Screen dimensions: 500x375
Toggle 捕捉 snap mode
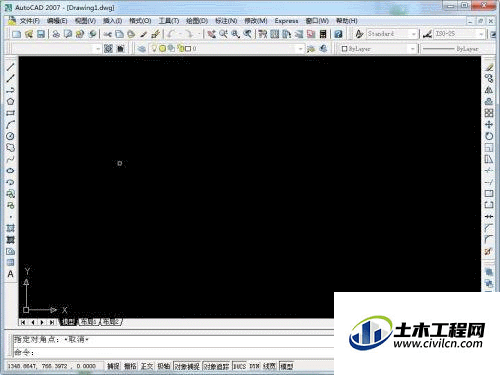point(113,366)
